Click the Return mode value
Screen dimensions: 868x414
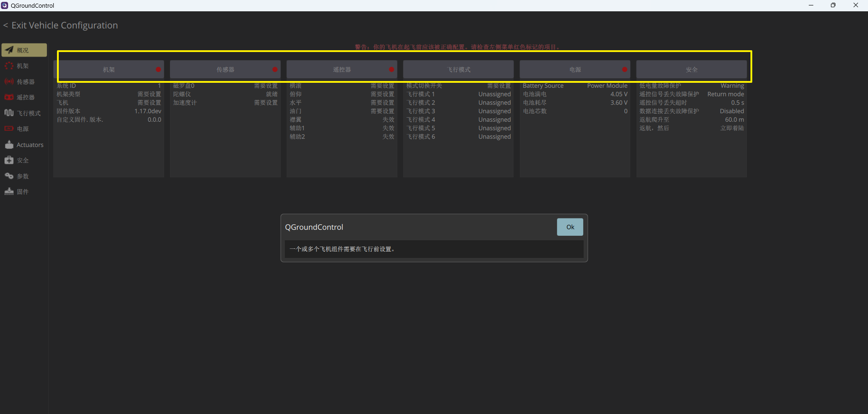point(726,95)
